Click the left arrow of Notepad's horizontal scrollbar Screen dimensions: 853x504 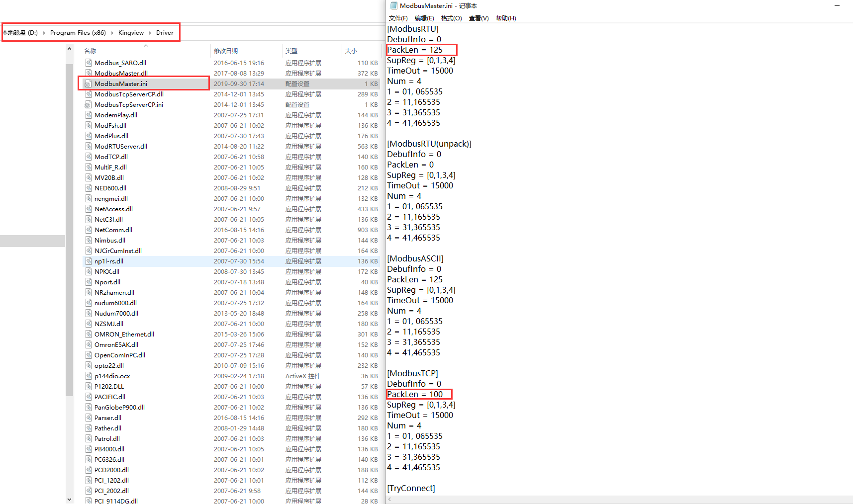tap(390, 500)
